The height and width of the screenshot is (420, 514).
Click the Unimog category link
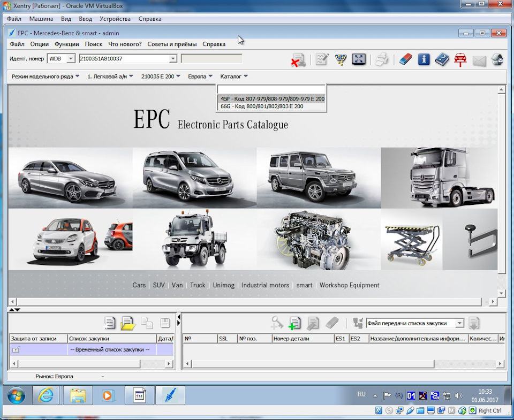click(x=224, y=285)
